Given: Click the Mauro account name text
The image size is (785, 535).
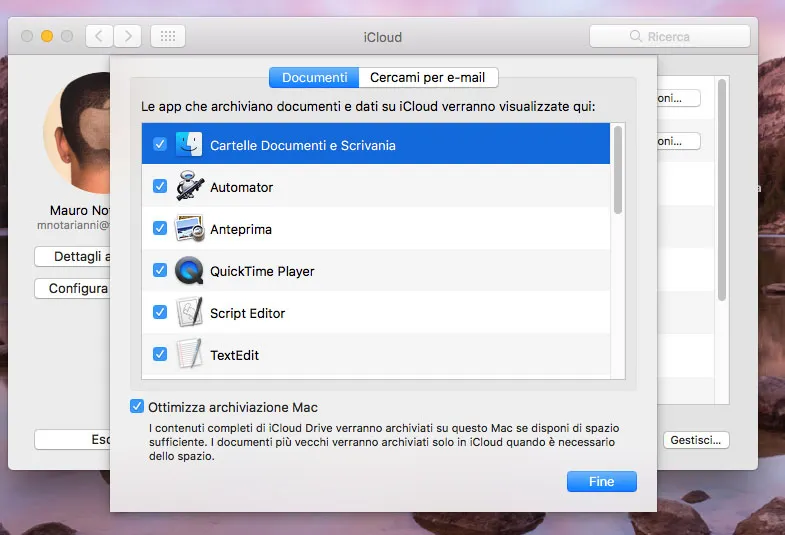Looking at the screenshot, I should [x=80, y=210].
